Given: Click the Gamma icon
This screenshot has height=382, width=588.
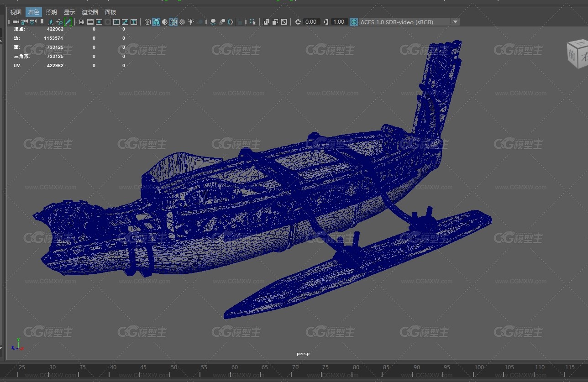Looking at the screenshot, I should click(326, 22).
